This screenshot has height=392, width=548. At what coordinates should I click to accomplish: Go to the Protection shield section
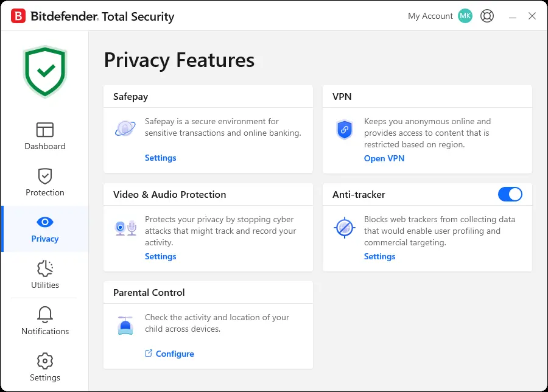pos(44,183)
